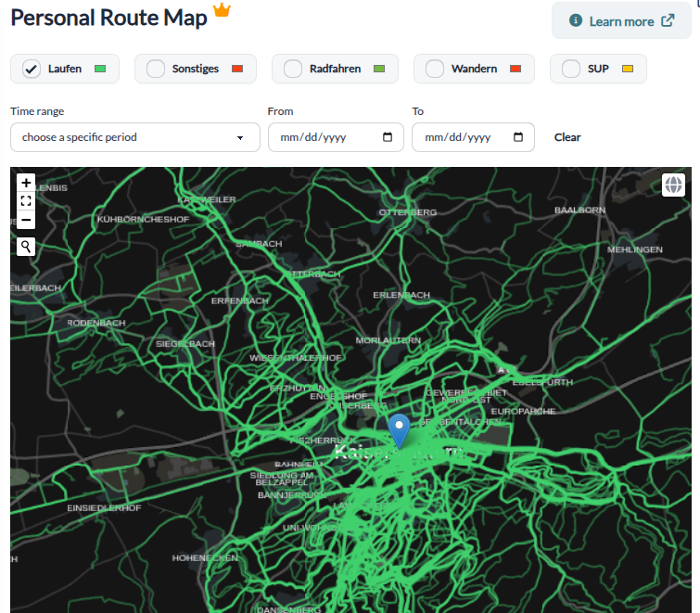Click the Personal Route Map heading
700x613 pixels.
pyautogui.click(x=108, y=18)
